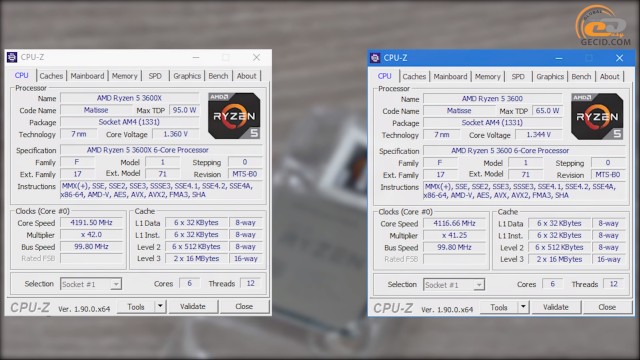This screenshot has height=360, width=640.
Task: Click the Tools button in right CPU-Z window
Action: pyautogui.click(x=499, y=307)
